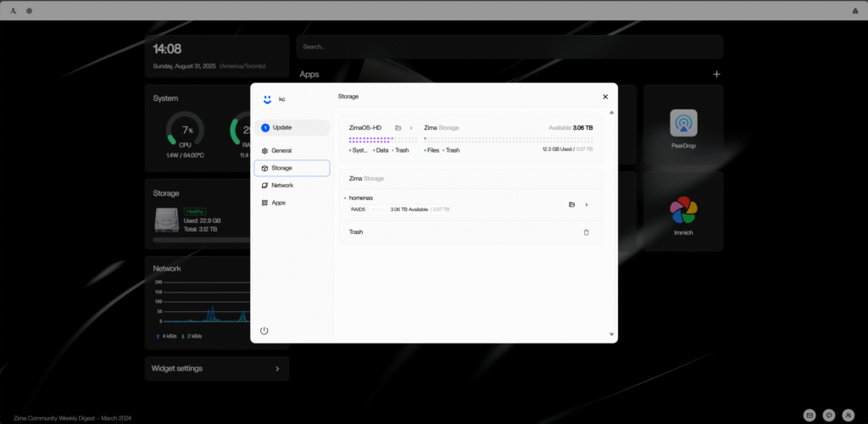Click the mail icon at bottom right
The height and width of the screenshot is (424, 868).
coord(810,415)
